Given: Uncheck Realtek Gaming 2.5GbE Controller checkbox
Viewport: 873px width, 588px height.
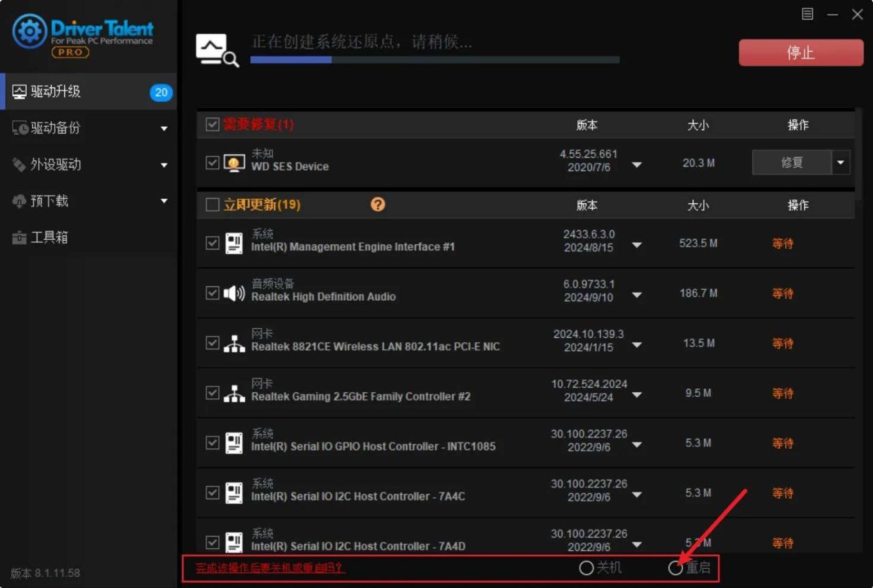Looking at the screenshot, I should (212, 392).
